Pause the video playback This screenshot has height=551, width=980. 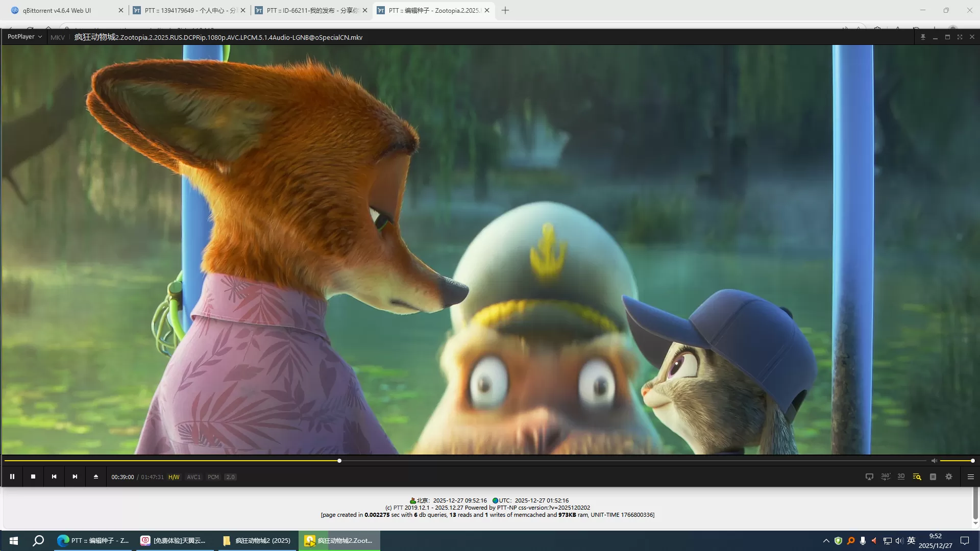12,477
